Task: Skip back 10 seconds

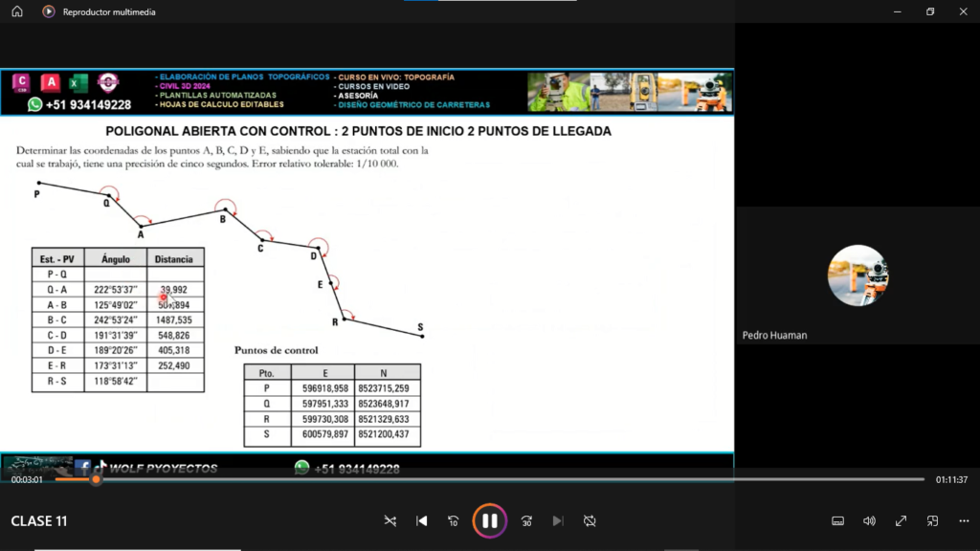Action: click(x=453, y=520)
